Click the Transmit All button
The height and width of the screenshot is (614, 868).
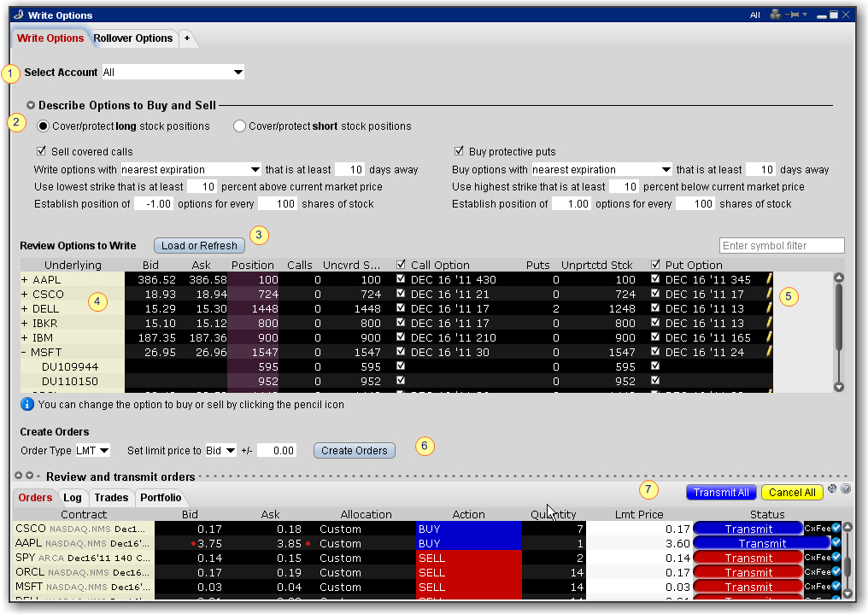pyautogui.click(x=721, y=492)
